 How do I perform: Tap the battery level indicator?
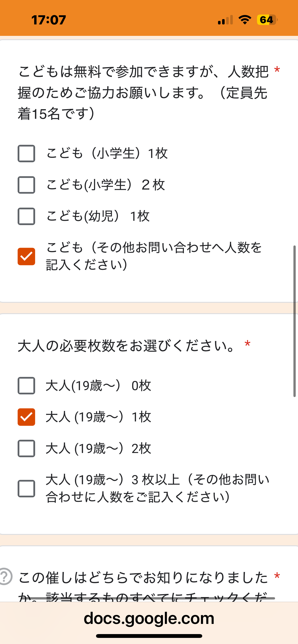coord(267,20)
